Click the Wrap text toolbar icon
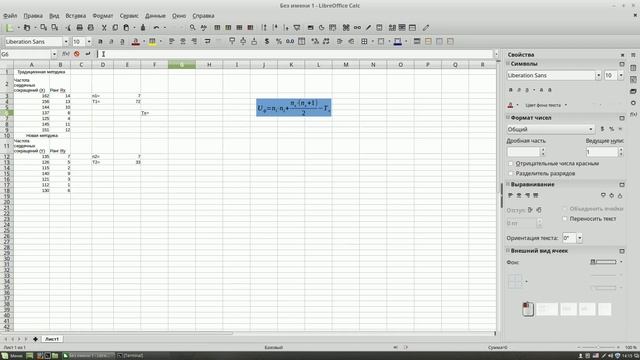This screenshot has width=640, height=360. [207, 42]
